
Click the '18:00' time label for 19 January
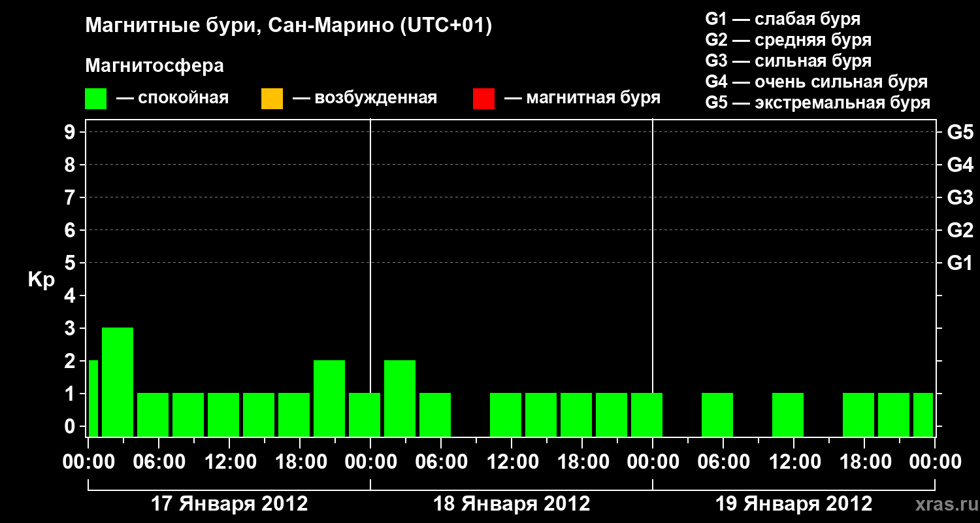864,462
